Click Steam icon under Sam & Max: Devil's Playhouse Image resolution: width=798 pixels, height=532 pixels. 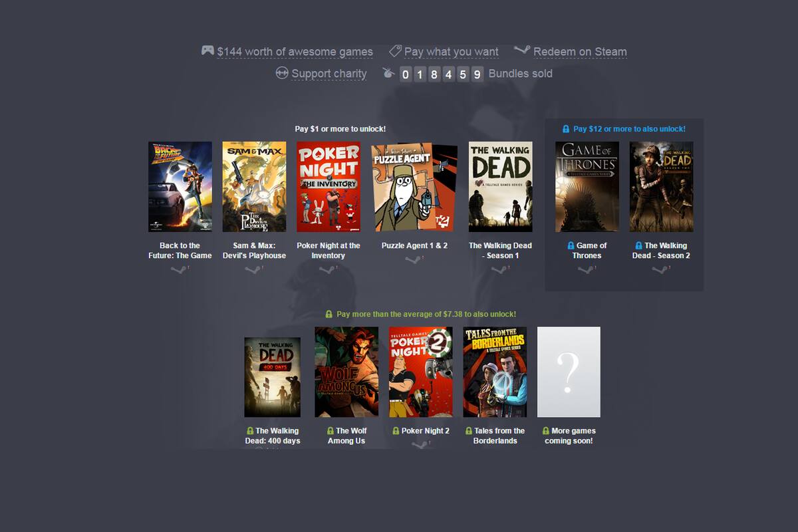click(253, 269)
